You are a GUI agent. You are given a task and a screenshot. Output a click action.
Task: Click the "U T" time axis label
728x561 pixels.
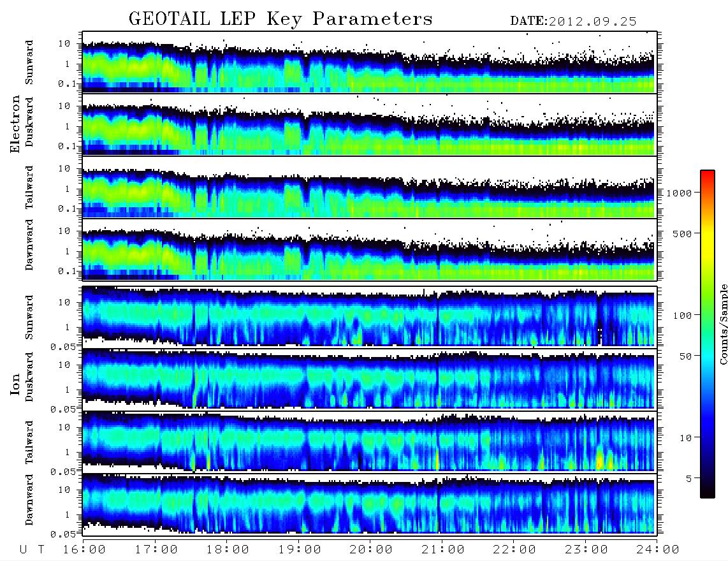32,550
